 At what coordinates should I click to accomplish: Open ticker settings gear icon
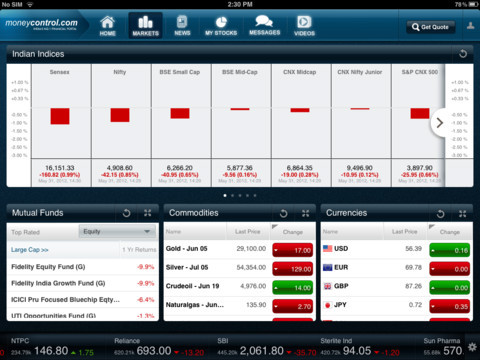coord(472,347)
